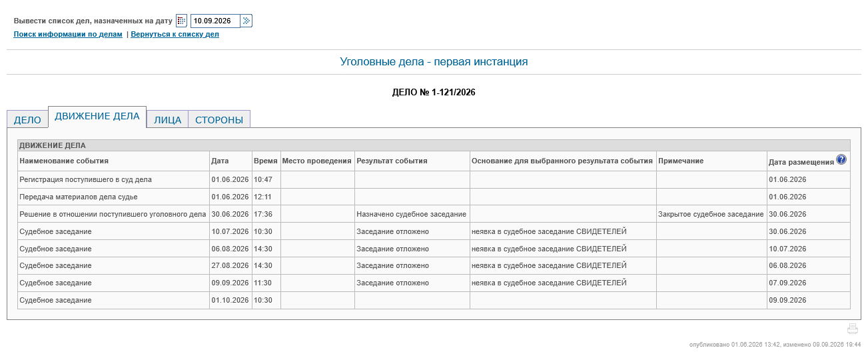The width and height of the screenshot is (868, 356).
Task: Click the Передача материалов дела судье row
Action: pyautogui.click(x=434, y=197)
